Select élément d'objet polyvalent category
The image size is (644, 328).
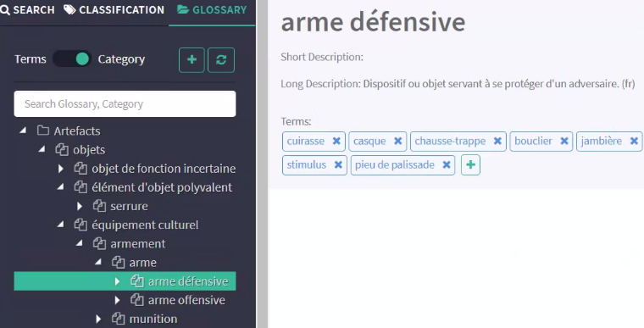[162, 187]
